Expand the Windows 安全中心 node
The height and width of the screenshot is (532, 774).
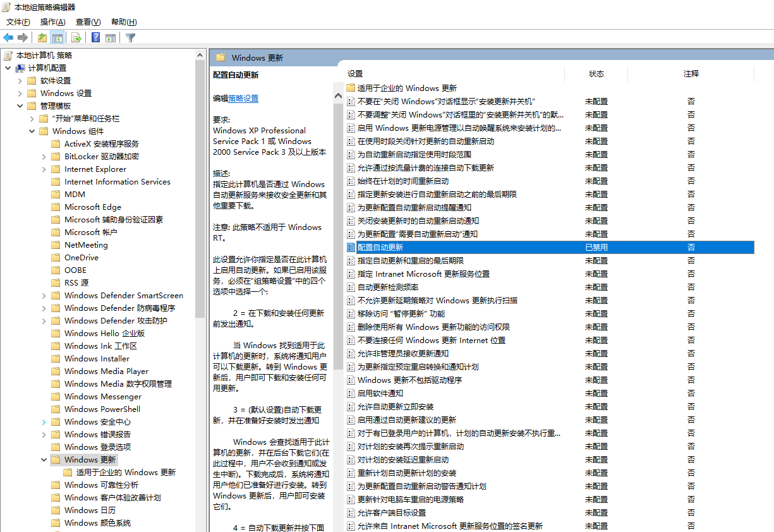pyautogui.click(x=44, y=421)
